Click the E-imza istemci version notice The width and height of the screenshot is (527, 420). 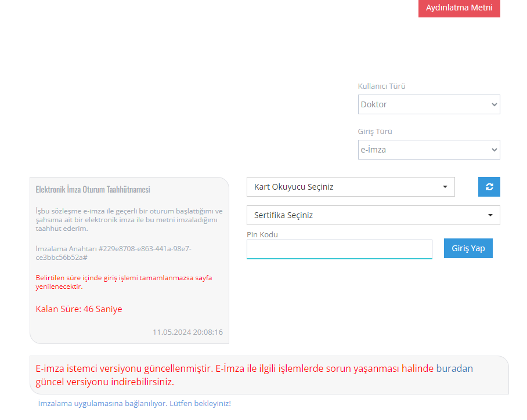232,375
